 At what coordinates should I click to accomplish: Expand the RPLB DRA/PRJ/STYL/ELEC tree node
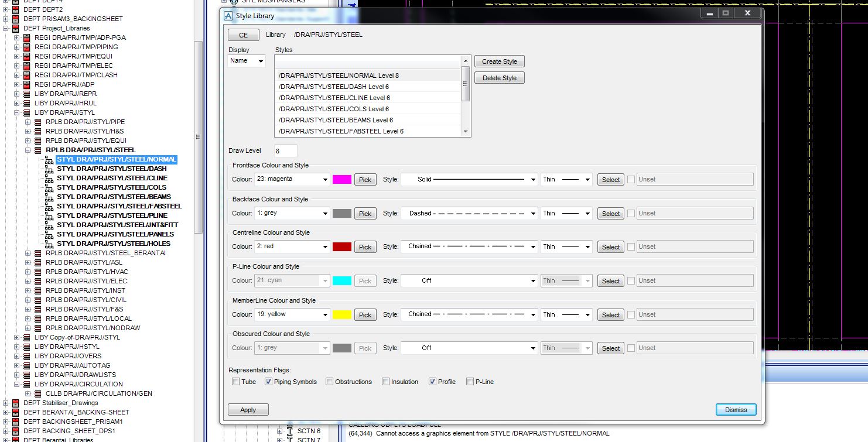(28, 281)
